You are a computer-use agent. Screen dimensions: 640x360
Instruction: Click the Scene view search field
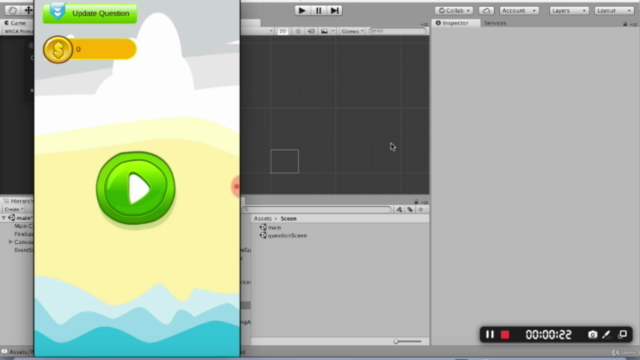click(397, 31)
